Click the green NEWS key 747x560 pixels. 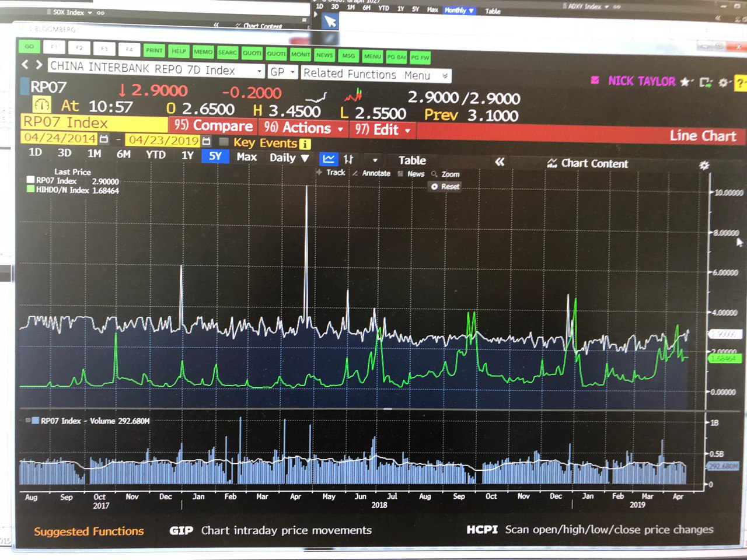[324, 55]
